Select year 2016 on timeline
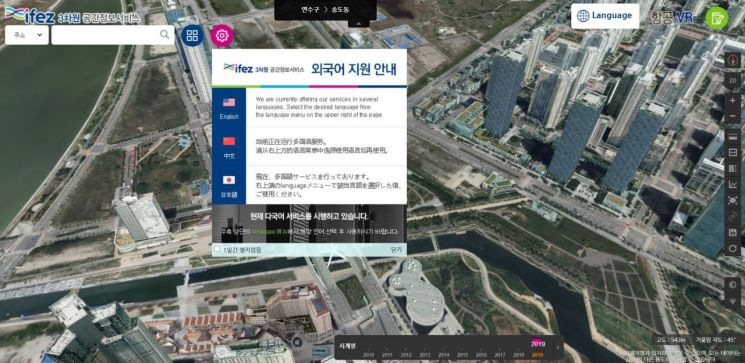 [481, 355]
